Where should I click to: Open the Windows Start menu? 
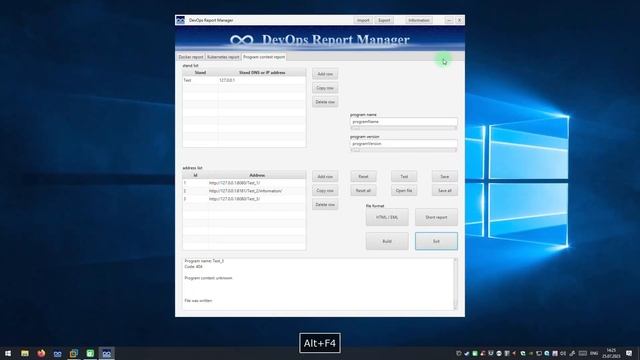tap(8, 353)
